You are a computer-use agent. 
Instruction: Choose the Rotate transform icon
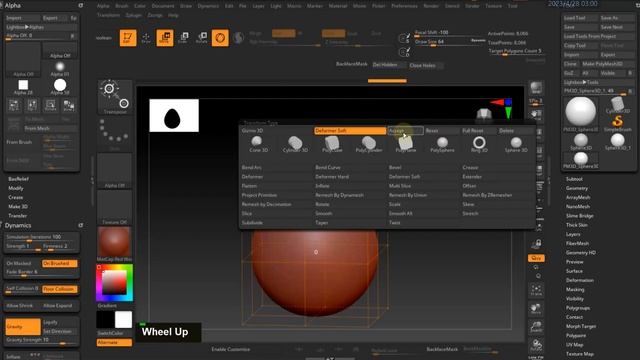coord(202,38)
